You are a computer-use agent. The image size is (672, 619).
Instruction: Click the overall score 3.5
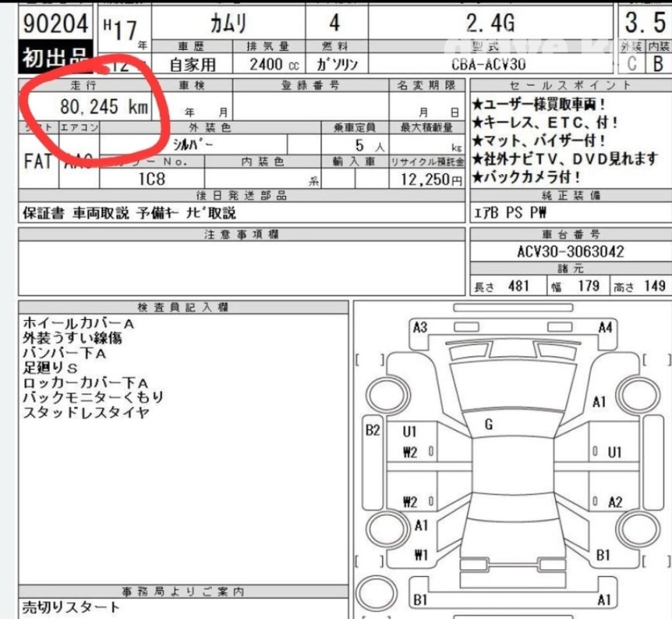coord(646,23)
